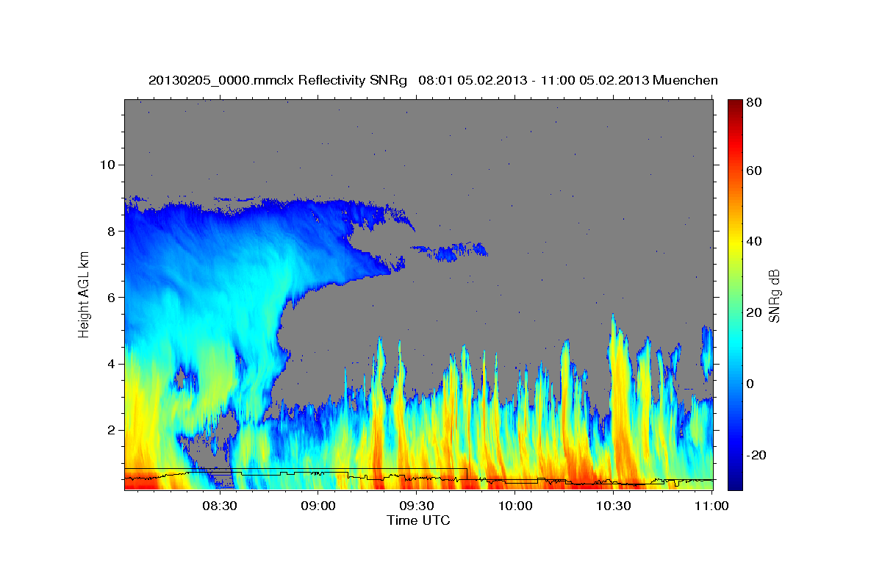This screenshot has height=588, width=882.
Task: Click the 08:30 time tick label
Action: click(x=220, y=506)
